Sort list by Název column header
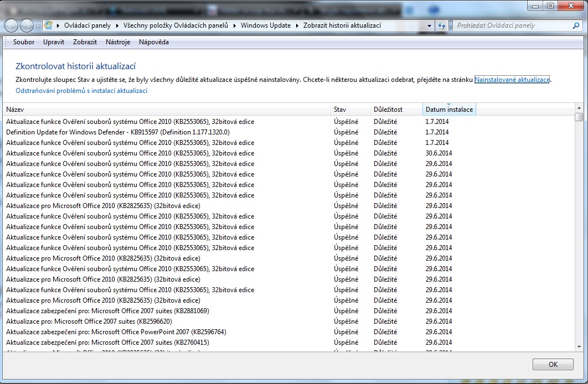 (x=166, y=110)
